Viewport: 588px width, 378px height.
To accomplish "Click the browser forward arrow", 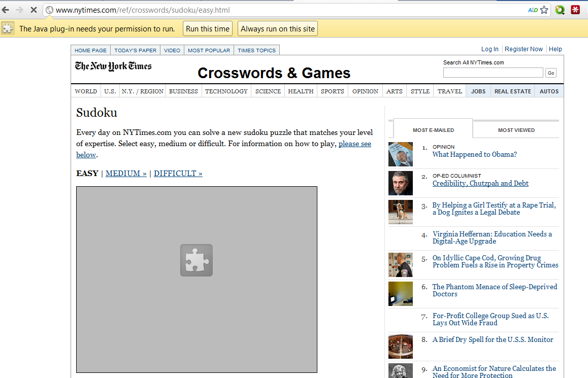I will pyautogui.click(x=19, y=10).
